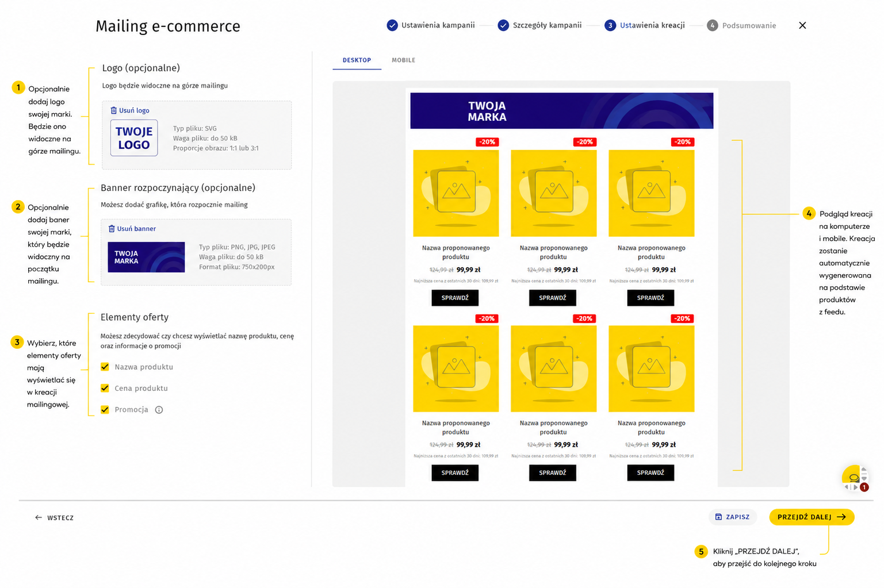This screenshot has height=588, width=884.
Task: Click the TWOJA MARKA banner thumbnail
Action: pos(146,257)
